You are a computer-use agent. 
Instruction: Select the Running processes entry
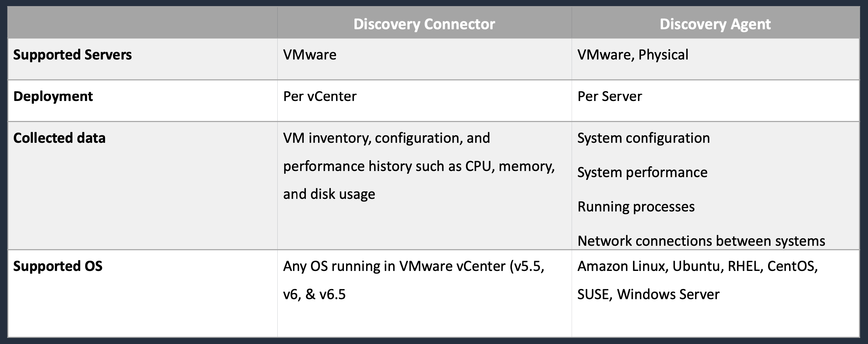[x=636, y=207]
